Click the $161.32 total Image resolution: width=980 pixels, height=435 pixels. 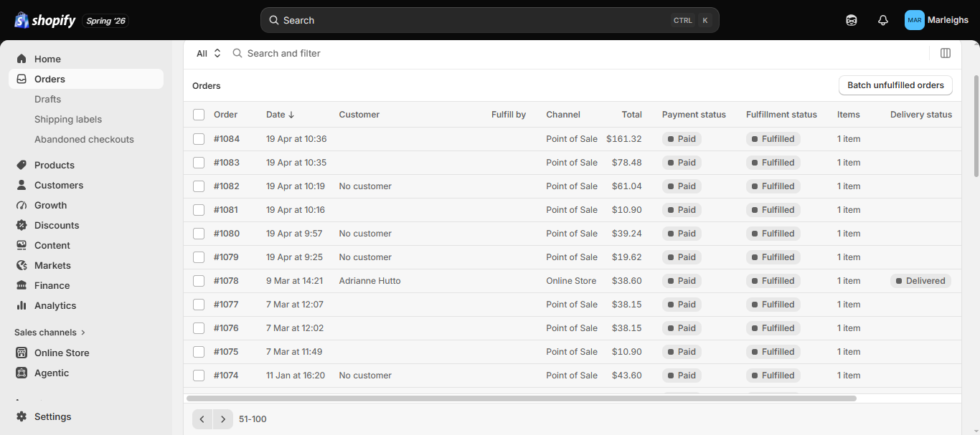[624, 139]
